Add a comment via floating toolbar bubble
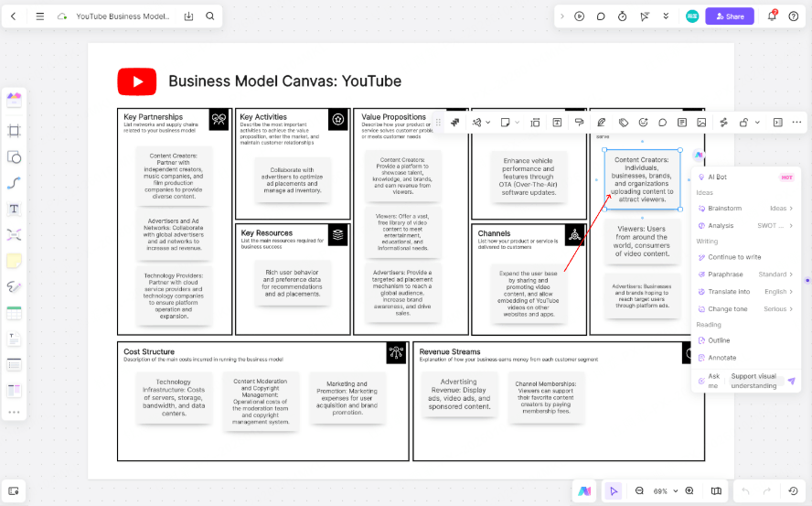Image resolution: width=812 pixels, height=506 pixels. pyautogui.click(x=662, y=123)
